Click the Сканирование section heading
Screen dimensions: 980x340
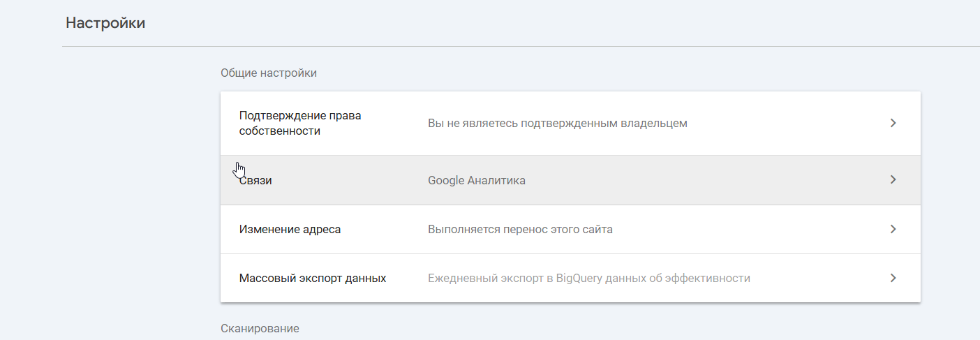click(260, 328)
